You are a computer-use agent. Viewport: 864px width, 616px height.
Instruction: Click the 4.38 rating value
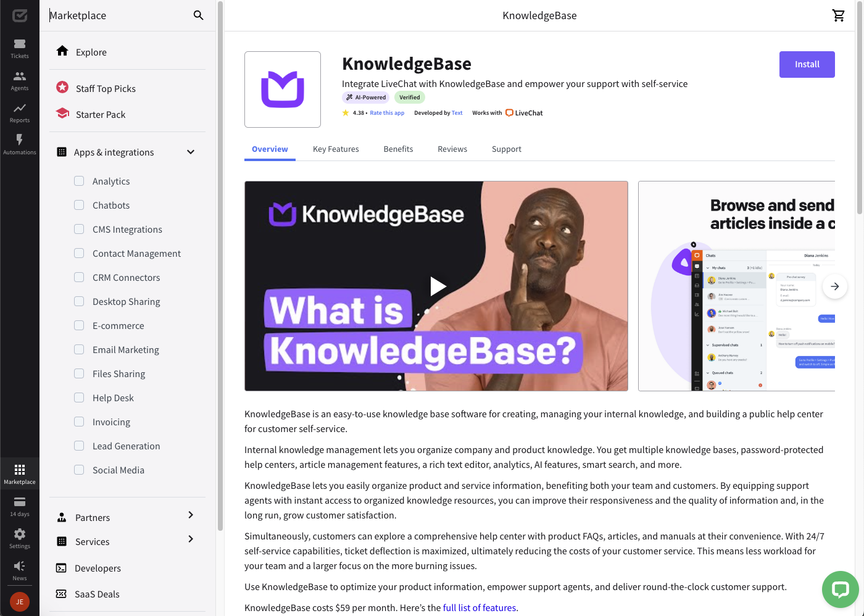coord(358,113)
